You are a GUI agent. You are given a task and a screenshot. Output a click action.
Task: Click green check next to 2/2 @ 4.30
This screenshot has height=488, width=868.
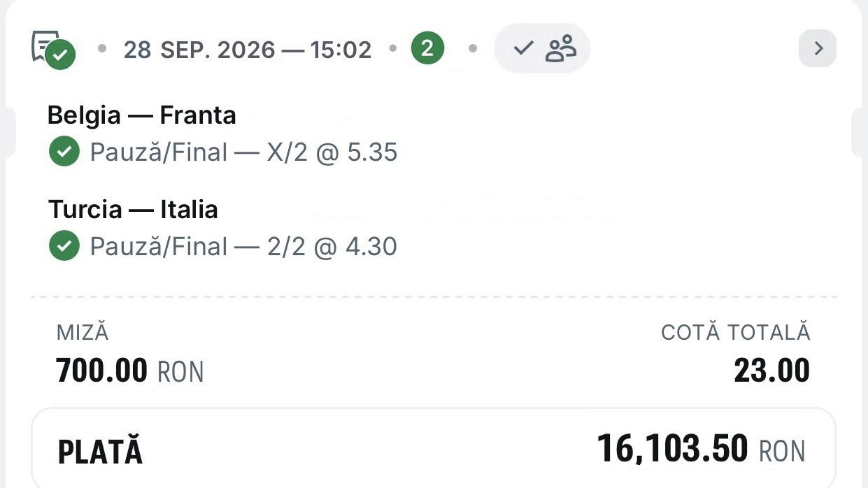click(64, 246)
